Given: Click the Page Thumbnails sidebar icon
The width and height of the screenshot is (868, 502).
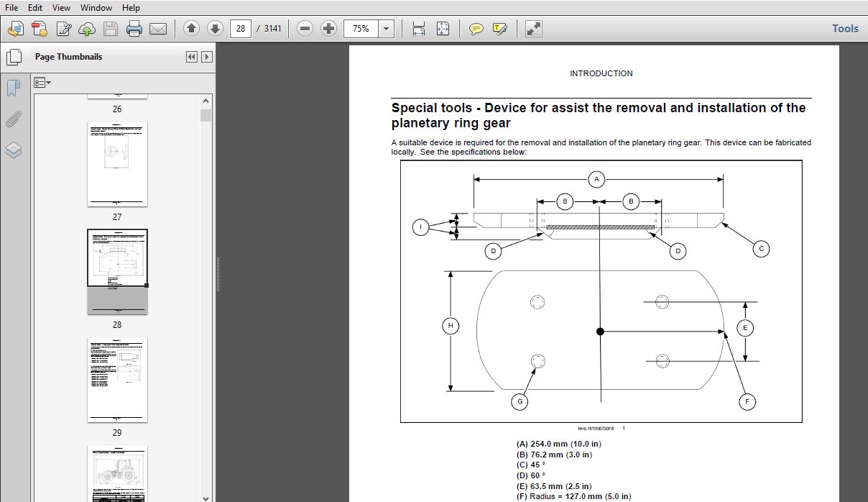Looking at the screenshot, I should (x=14, y=57).
